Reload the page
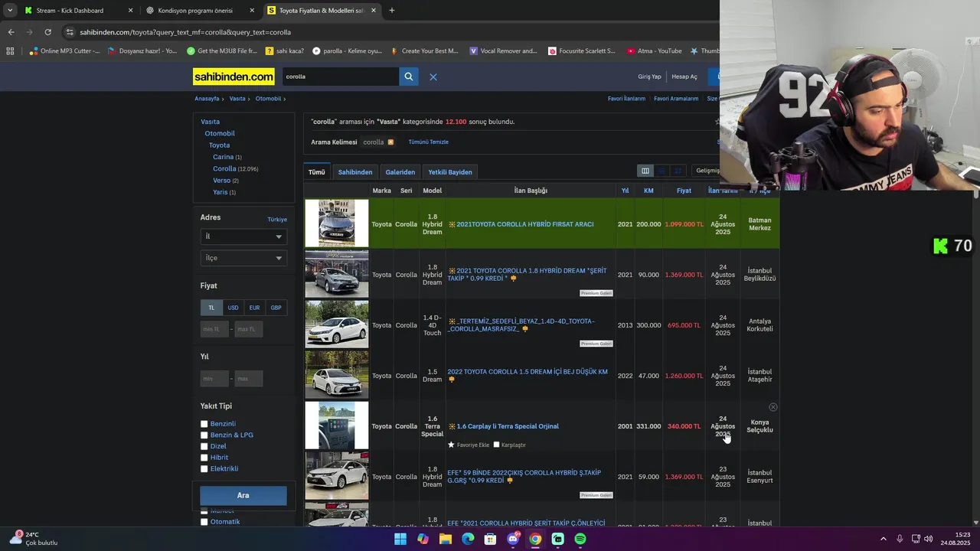Image resolution: width=980 pixels, height=551 pixels. 47,32
